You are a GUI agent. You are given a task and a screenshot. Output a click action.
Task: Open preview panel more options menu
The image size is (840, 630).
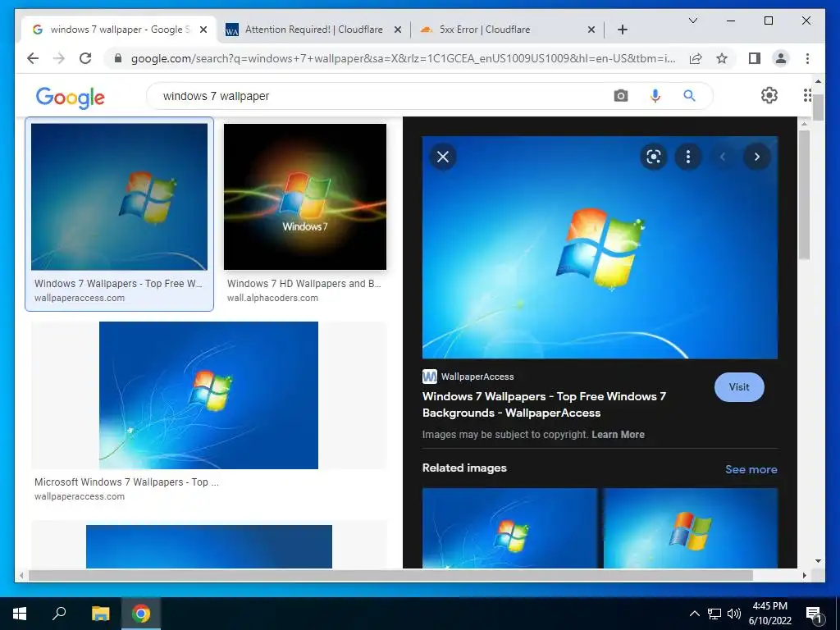[688, 157]
